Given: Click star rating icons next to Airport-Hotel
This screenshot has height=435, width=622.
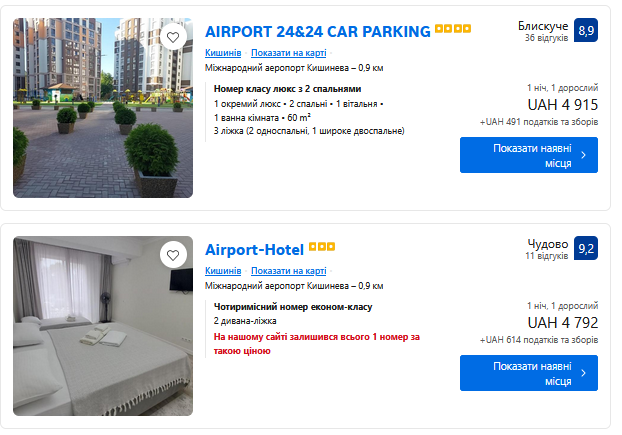Looking at the screenshot, I should [322, 248].
